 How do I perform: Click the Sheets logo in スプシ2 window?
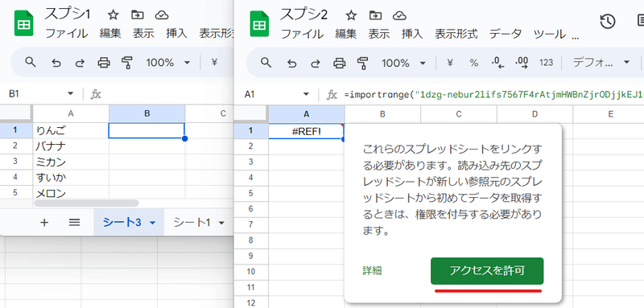[x=259, y=25]
